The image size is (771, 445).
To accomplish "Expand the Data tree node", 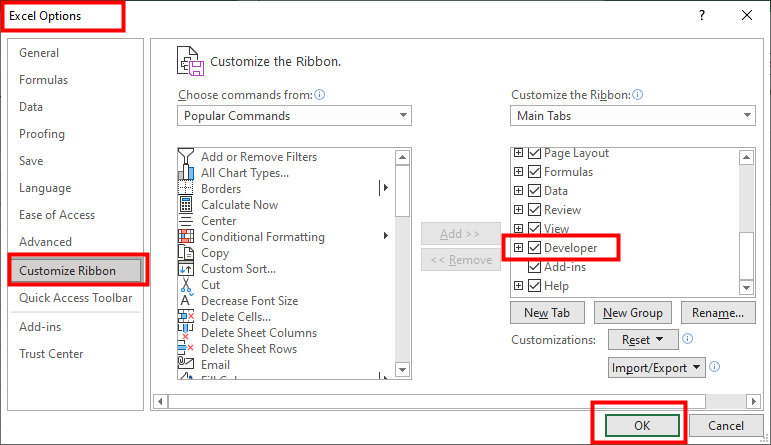I will coord(518,190).
